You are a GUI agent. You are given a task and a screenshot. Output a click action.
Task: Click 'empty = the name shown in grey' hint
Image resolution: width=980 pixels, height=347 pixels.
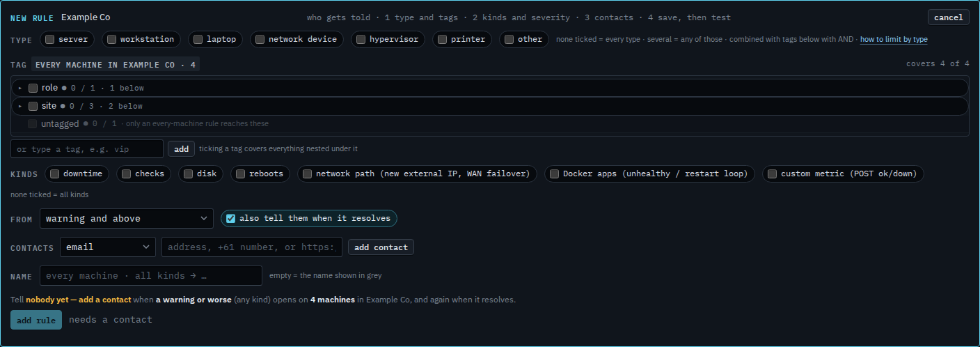pyautogui.click(x=326, y=275)
